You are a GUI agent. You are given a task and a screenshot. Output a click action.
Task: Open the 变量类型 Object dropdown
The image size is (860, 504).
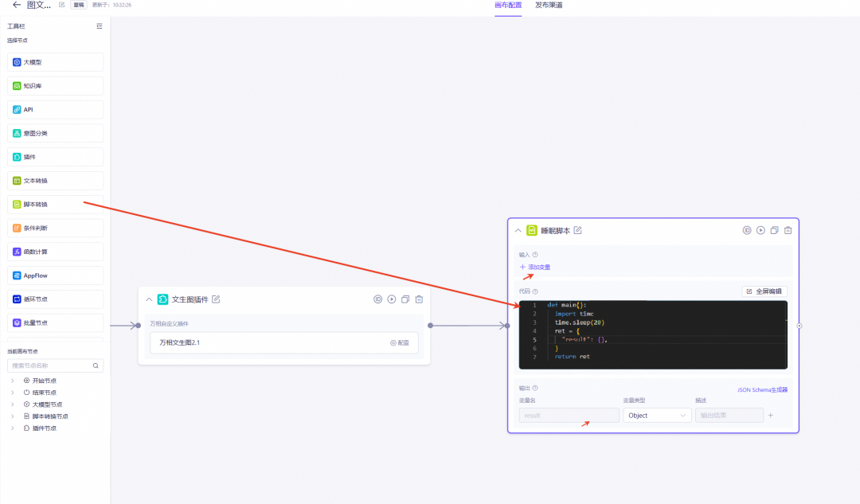(657, 415)
